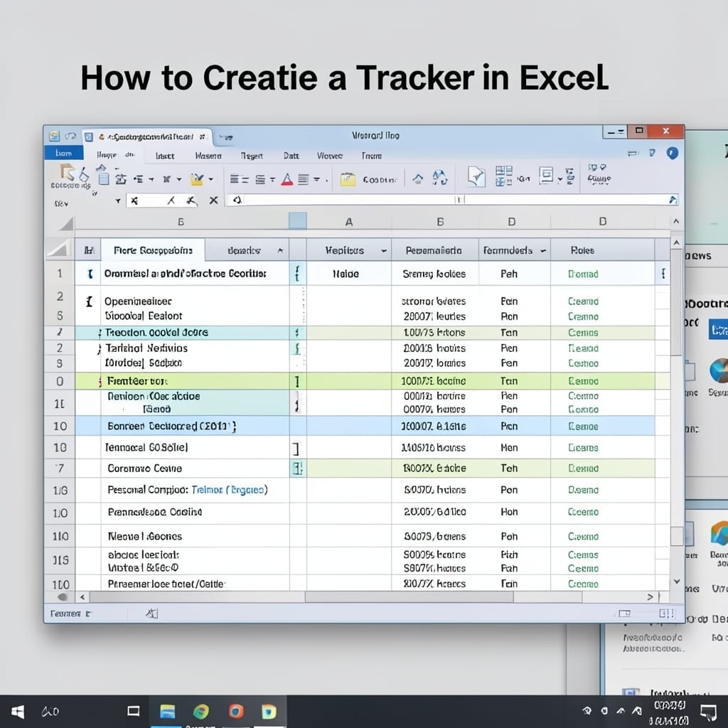Screen dimensions: 728x728
Task: Open the dropdown next to justify icon
Action: tap(316, 179)
